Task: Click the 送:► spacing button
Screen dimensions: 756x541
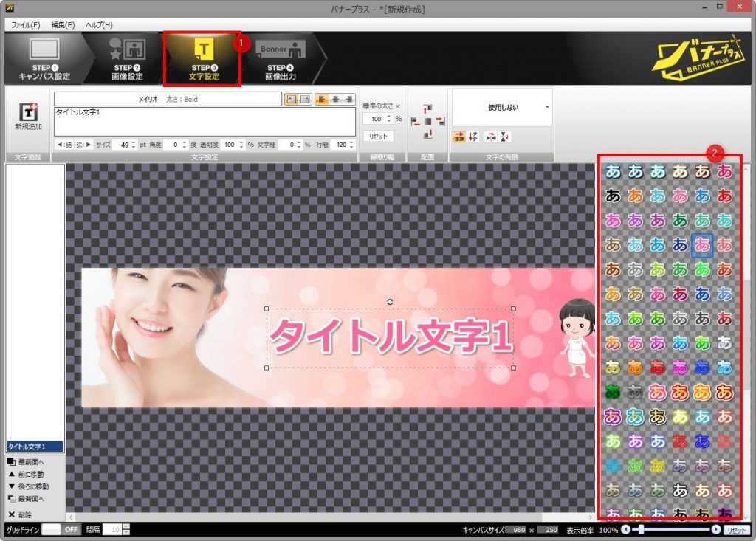Action: click(x=83, y=145)
